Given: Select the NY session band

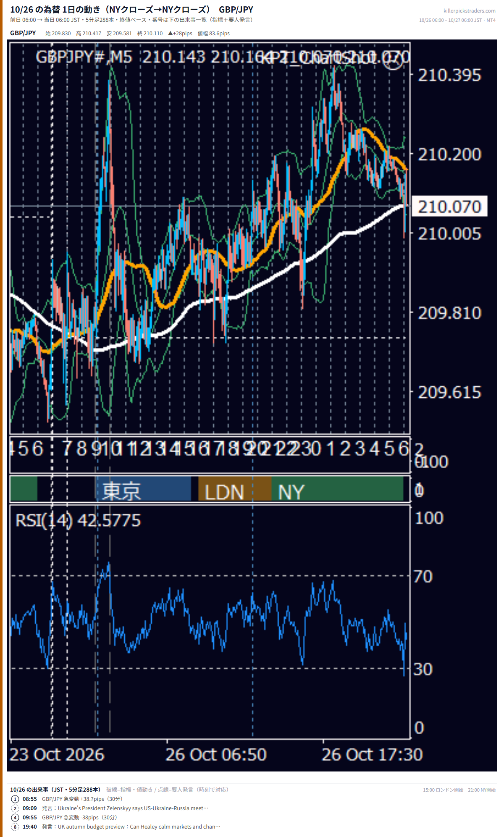Looking at the screenshot, I should pos(337,489).
